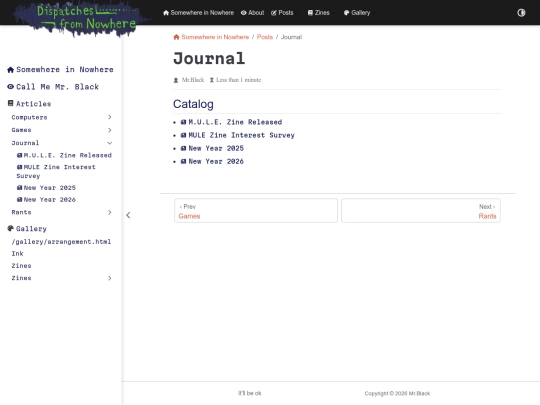Image resolution: width=540 pixels, height=405 pixels.
Task: Click home icon in breadcrumb
Action: [x=176, y=37]
